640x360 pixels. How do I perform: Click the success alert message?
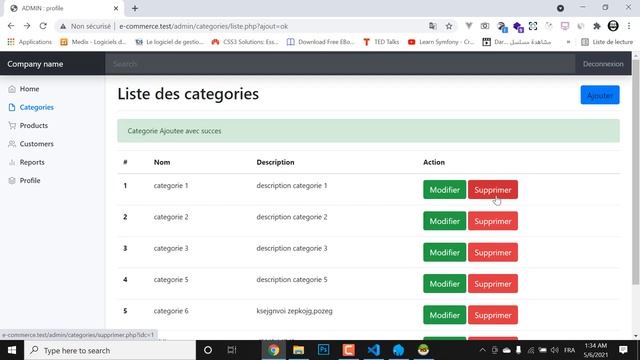coord(368,131)
